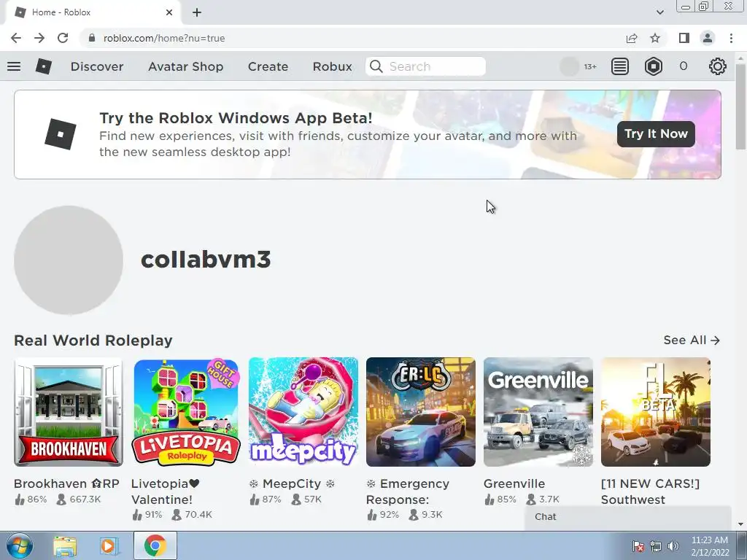The image size is (747, 560).
Task: Click the Emergency Response title text
Action: [408, 491]
